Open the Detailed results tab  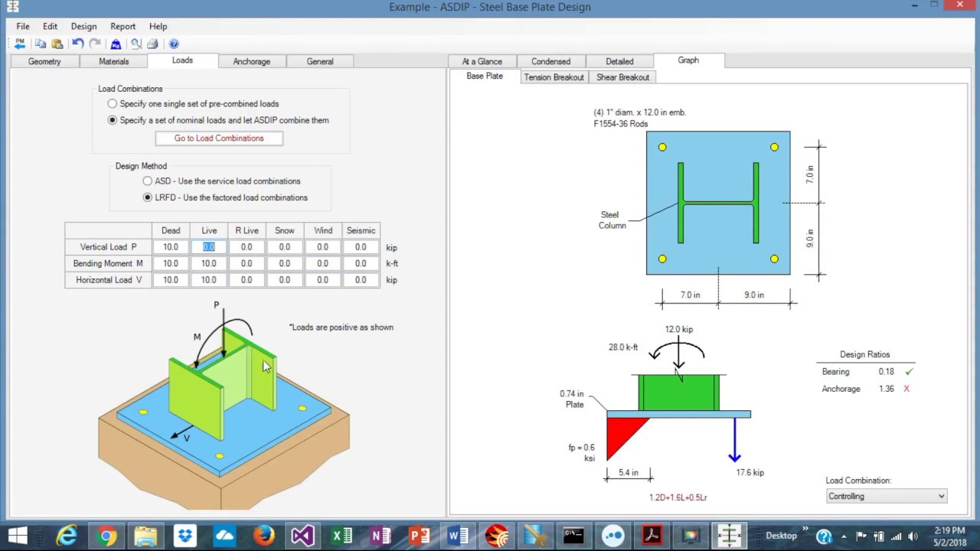pos(619,61)
